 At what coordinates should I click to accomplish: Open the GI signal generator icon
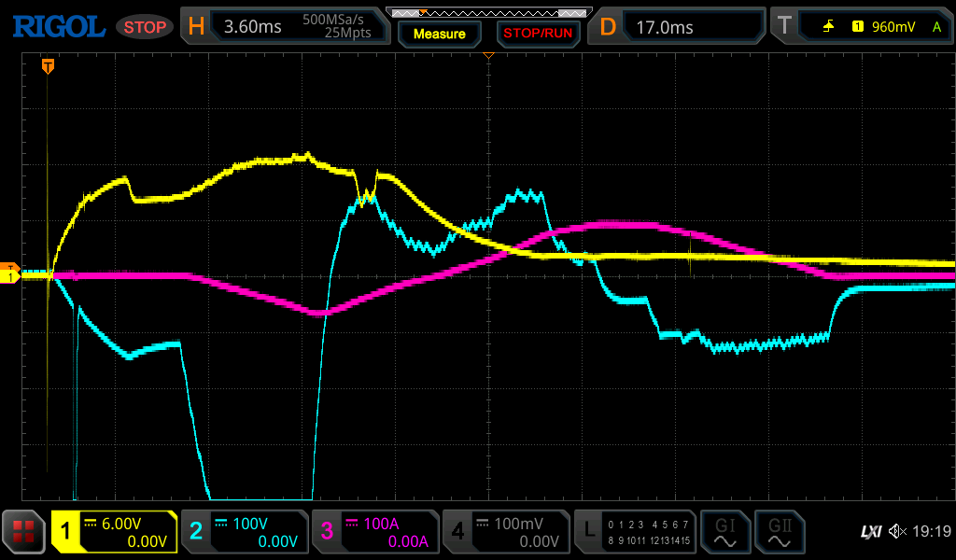coord(725,532)
